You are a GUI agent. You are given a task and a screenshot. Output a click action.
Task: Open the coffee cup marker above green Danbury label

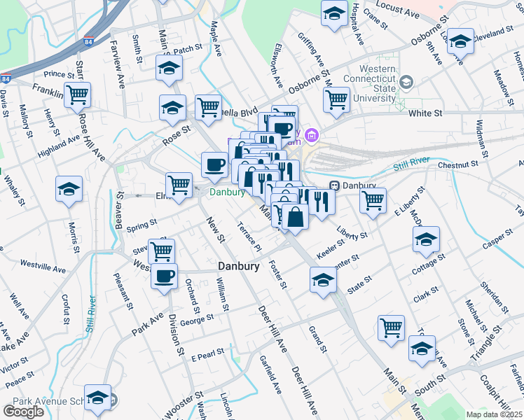[x=214, y=167]
